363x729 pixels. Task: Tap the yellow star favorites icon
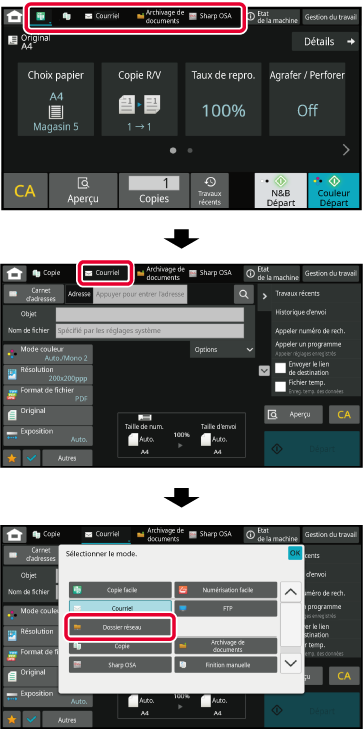12,458
